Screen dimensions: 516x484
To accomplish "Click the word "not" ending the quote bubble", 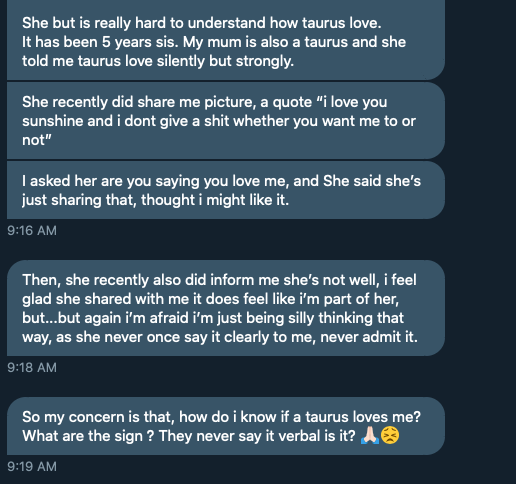I will [33, 140].
